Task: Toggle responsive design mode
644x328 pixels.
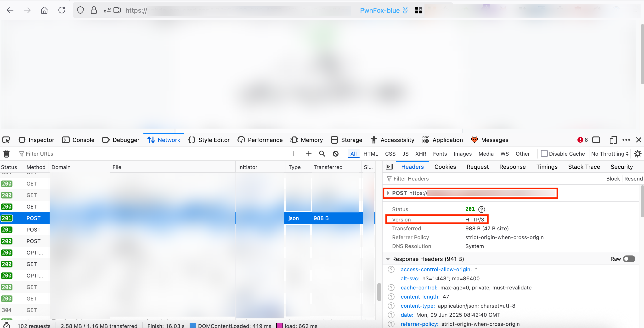Action: 613,140
